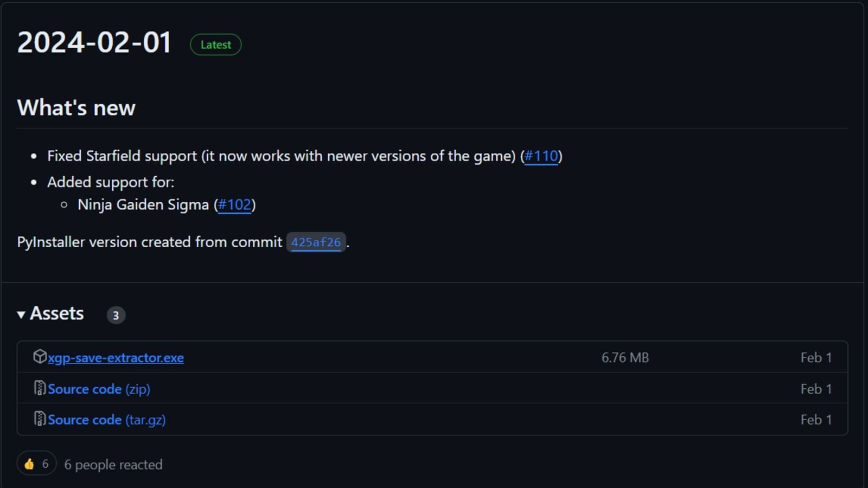
Task: Click the zip archive icon beside Source code (zip)
Action: tap(40, 388)
